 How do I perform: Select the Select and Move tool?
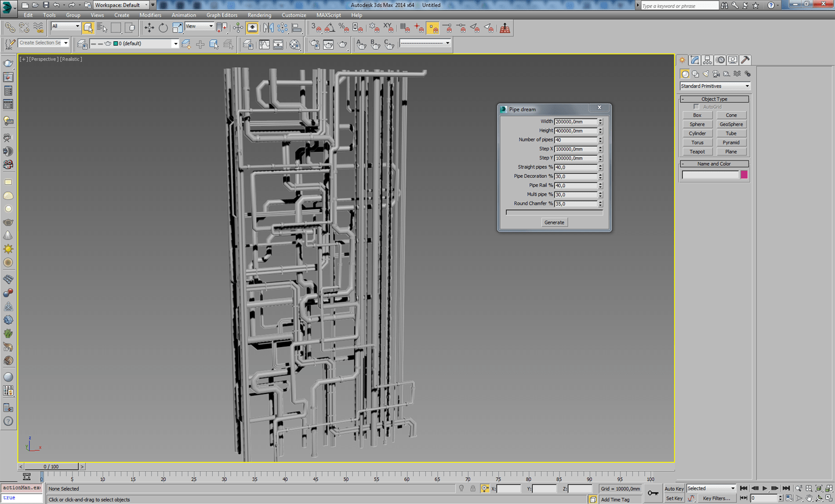point(148,27)
